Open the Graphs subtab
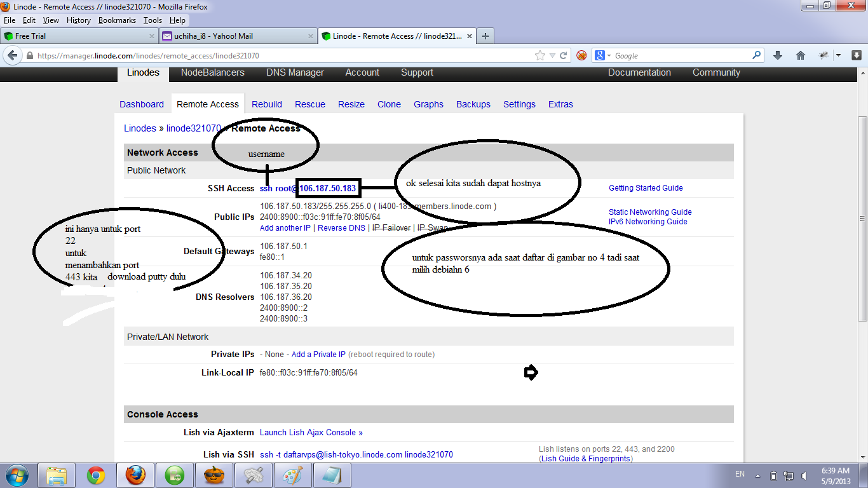The height and width of the screenshot is (488, 868). click(x=428, y=104)
